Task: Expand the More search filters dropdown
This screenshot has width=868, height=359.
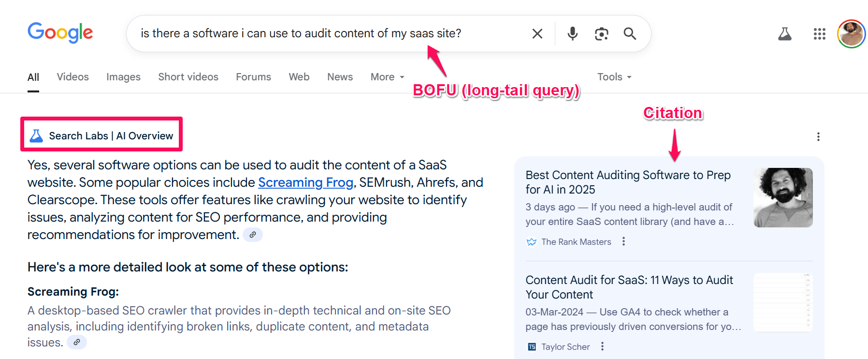Action: [x=388, y=77]
